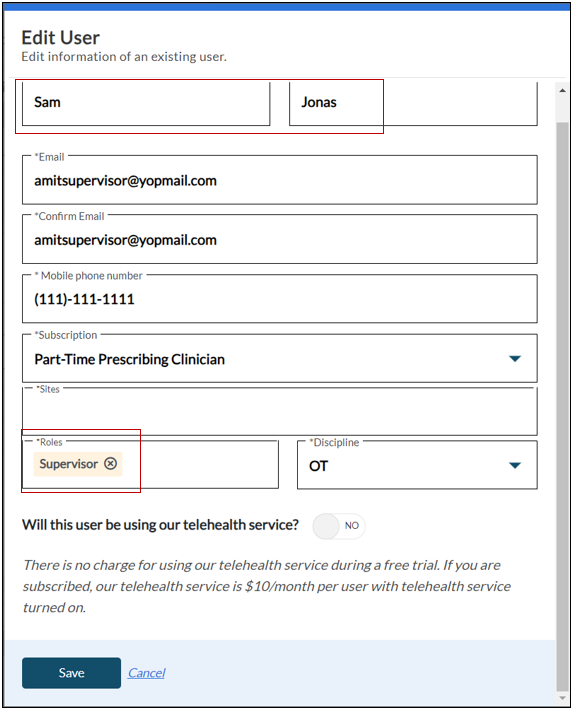Click inside the Roles field beside Supervisor
The image size is (575, 711).
pyautogui.click(x=200, y=464)
